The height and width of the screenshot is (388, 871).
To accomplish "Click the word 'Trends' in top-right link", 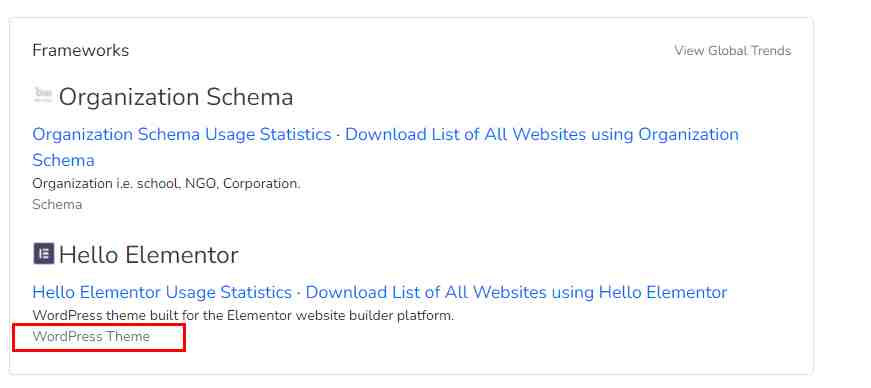I will tap(771, 51).
